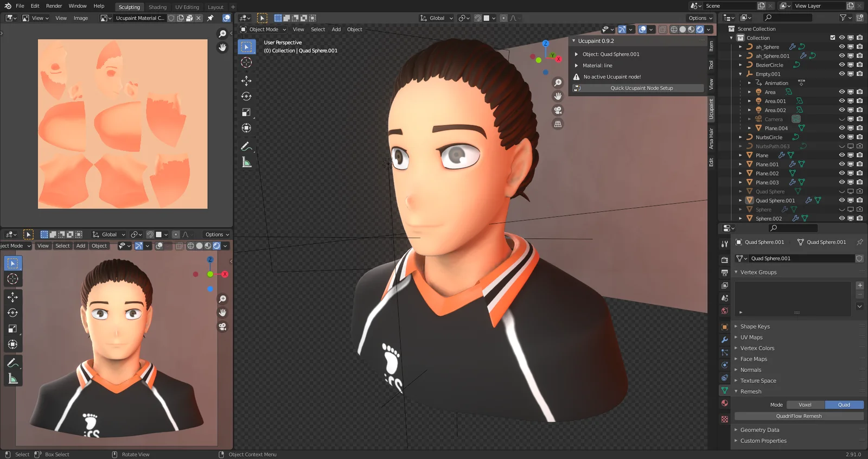
Task: Select the Rotate tool in main viewport
Action: click(x=246, y=97)
